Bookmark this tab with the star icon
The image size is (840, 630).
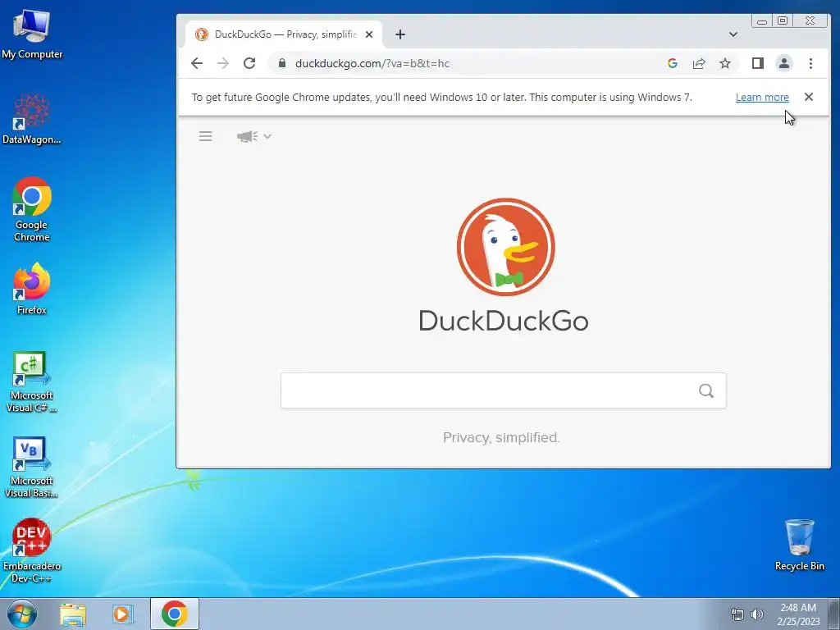tap(725, 63)
